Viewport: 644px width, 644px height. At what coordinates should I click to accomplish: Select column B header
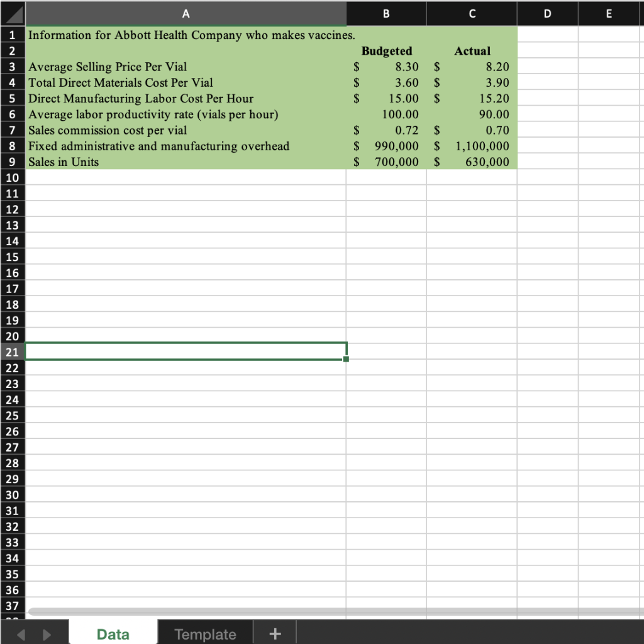[x=386, y=14]
